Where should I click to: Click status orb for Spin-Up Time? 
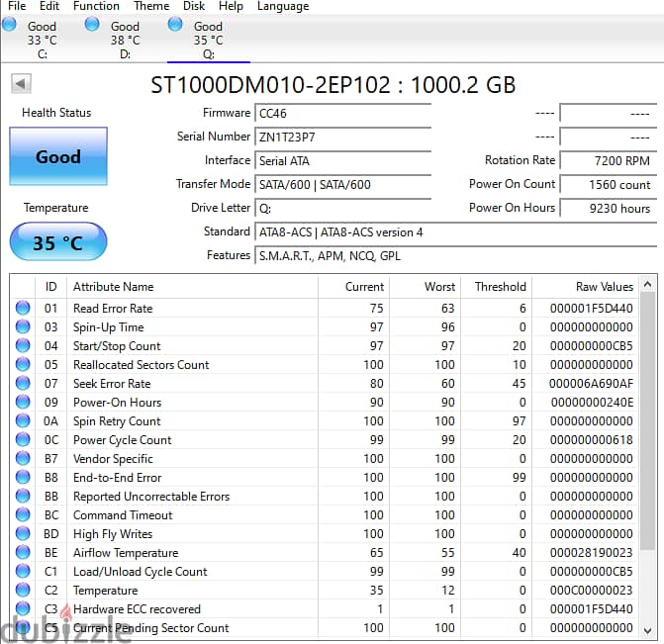tap(23, 326)
